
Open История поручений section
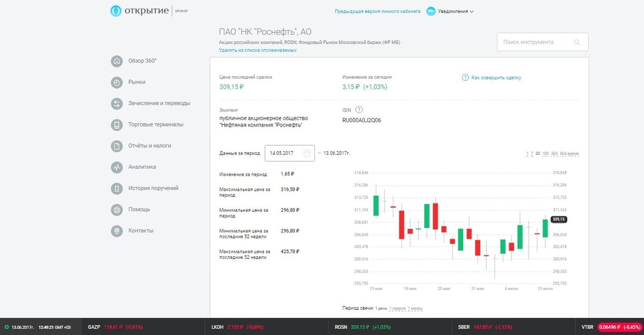coord(153,188)
